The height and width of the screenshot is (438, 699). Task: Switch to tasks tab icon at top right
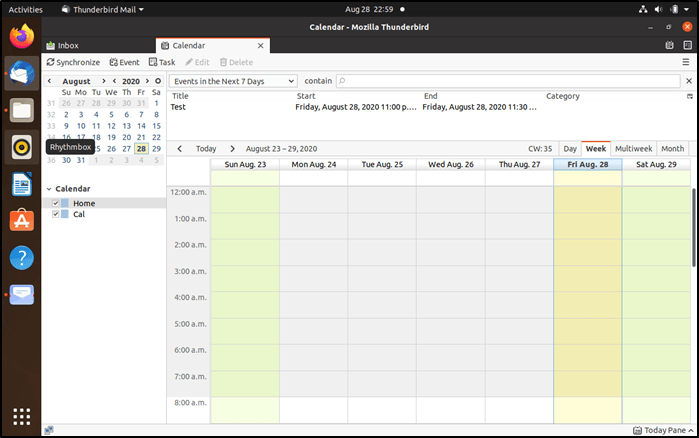tap(687, 45)
